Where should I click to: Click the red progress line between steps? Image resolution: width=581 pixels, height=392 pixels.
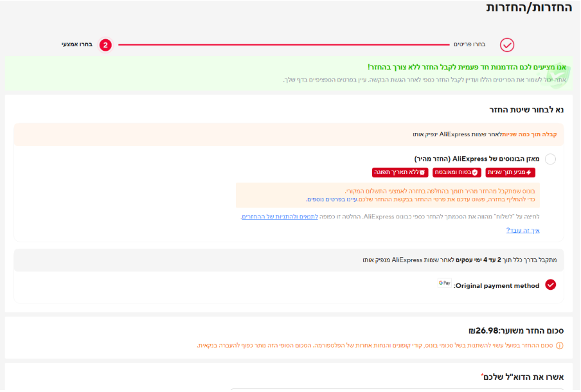tap(283, 45)
